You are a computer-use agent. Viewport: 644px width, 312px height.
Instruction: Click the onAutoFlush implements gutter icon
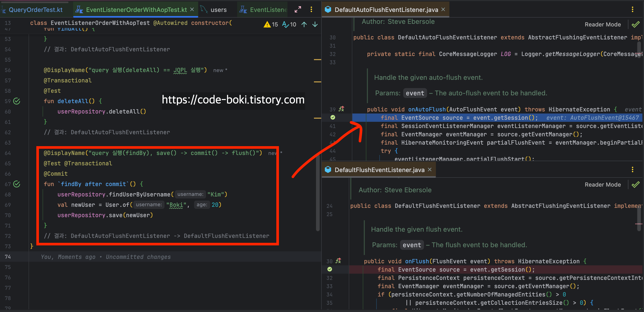341,109
